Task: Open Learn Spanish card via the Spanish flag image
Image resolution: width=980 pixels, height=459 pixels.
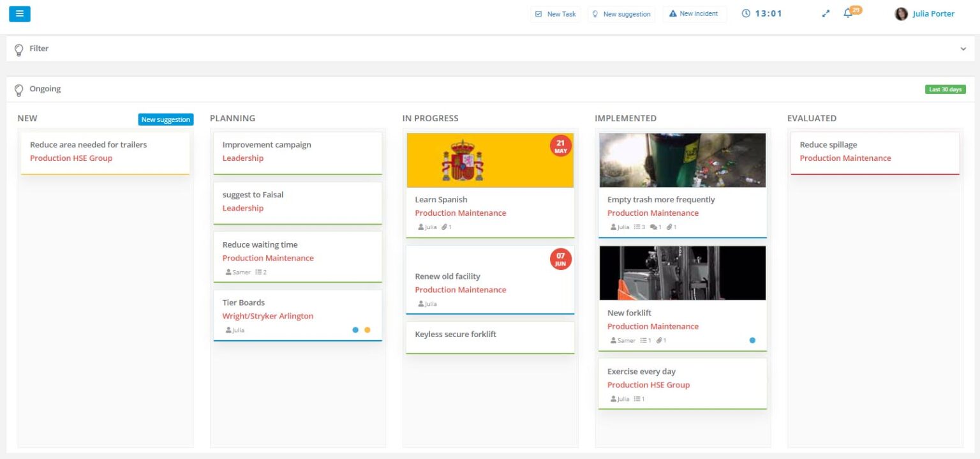Action: [490, 160]
